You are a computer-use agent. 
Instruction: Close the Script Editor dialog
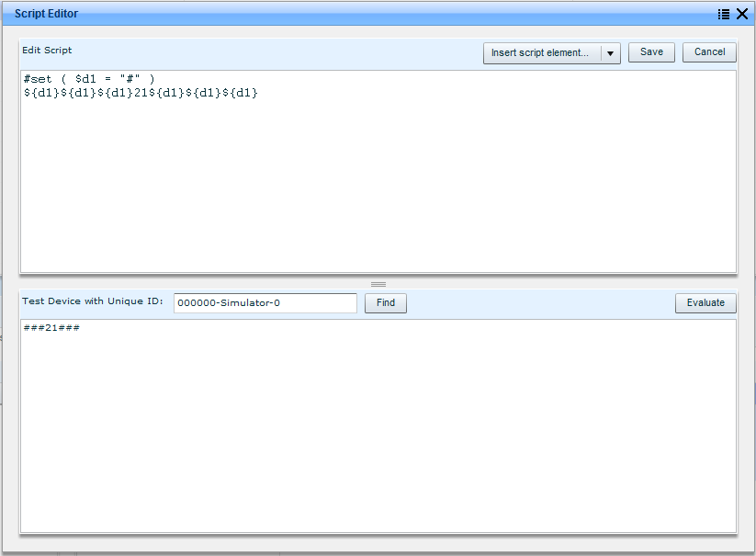click(x=742, y=14)
